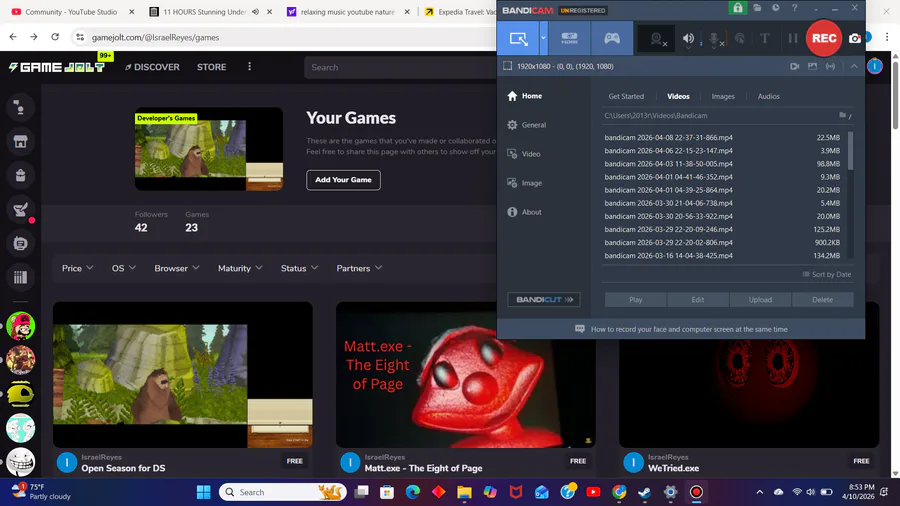The image size is (900, 506).
Task: Click Sort by Date in Bandicam
Action: coord(827,274)
